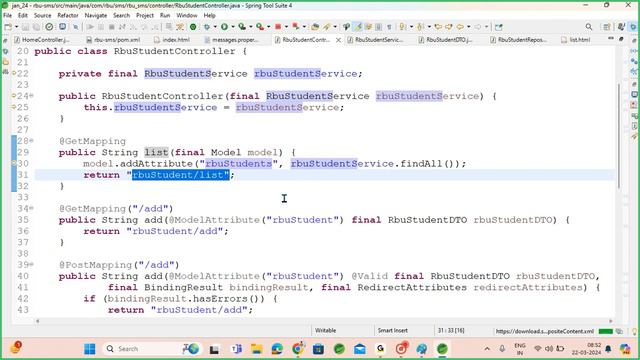Click the red Stop toolbar icon

point(278,27)
